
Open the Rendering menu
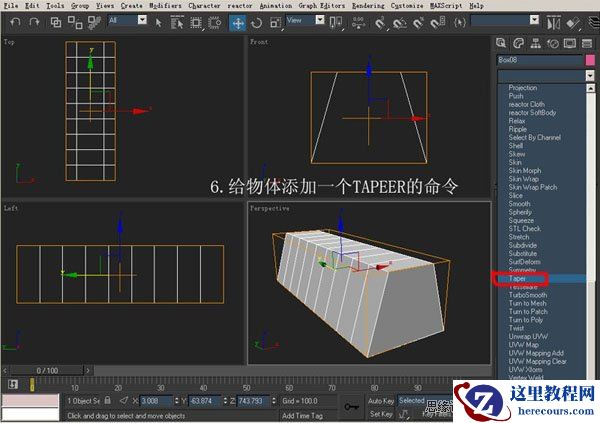(368, 5)
